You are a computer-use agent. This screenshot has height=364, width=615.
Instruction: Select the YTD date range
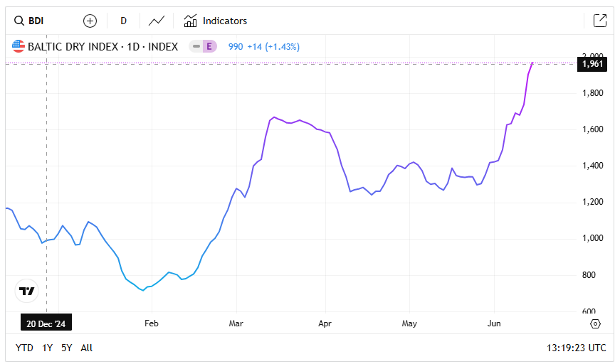tap(24, 348)
